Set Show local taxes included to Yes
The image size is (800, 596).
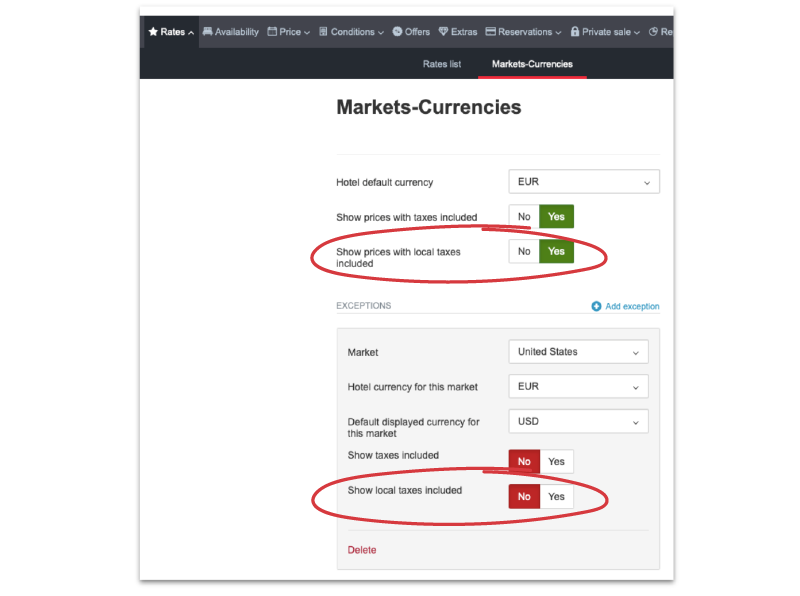point(557,496)
